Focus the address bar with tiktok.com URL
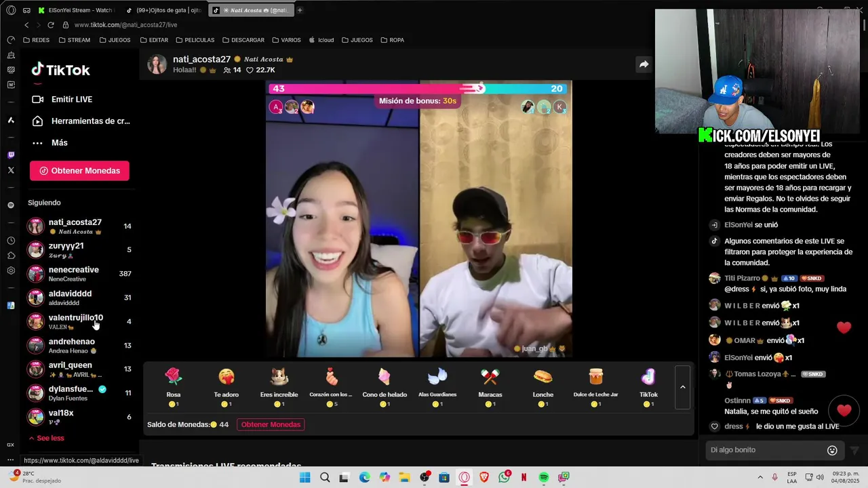The height and width of the screenshot is (488, 868). pyautogui.click(x=125, y=25)
